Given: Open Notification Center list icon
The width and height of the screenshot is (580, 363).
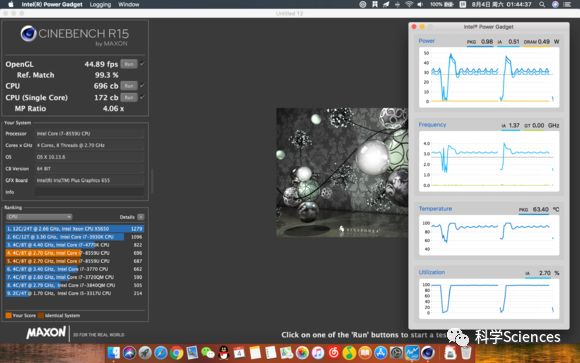Looking at the screenshot, I should tap(567, 4).
